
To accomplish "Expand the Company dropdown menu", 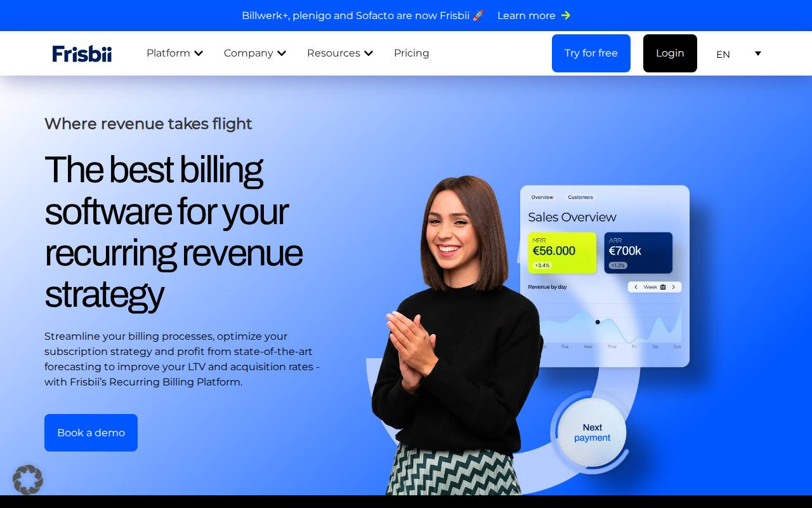I will click(x=255, y=53).
